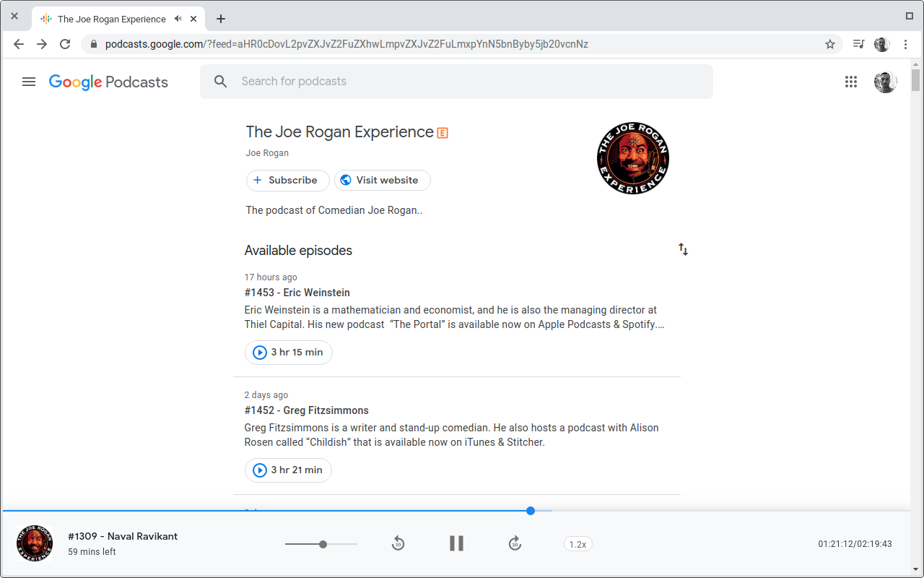Viewport: 924px width, 578px height.
Task: Open the Chrome three-dot menu
Action: click(906, 44)
